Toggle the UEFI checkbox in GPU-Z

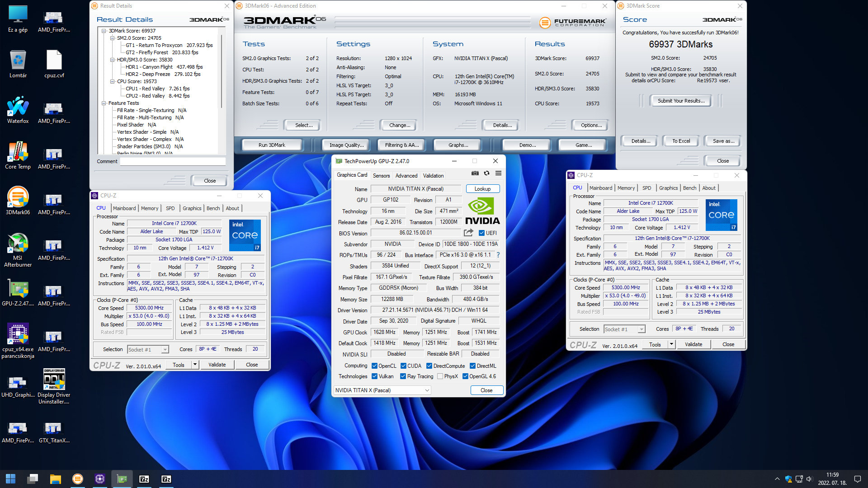[481, 233]
